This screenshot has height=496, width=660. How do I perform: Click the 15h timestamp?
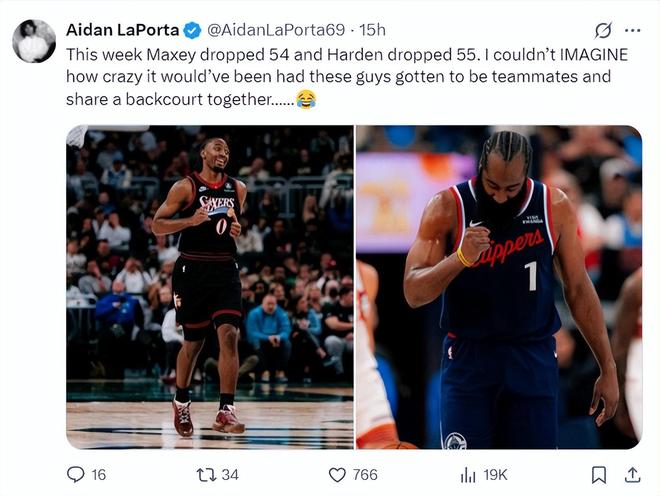point(372,30)
